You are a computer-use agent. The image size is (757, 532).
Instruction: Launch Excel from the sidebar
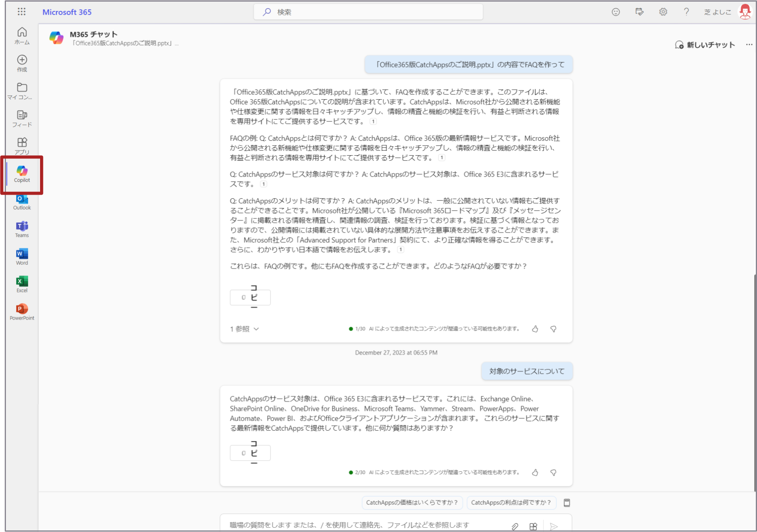22,285
